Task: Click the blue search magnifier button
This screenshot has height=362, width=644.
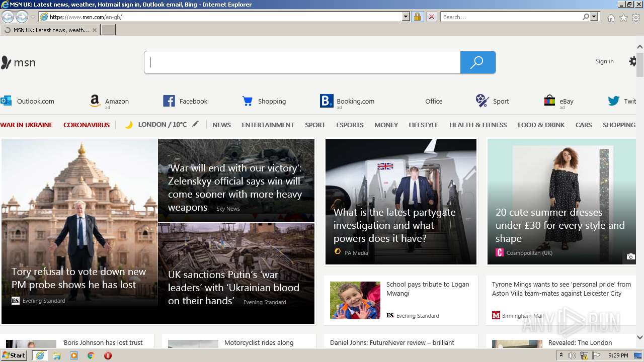Action: (477, 62)
